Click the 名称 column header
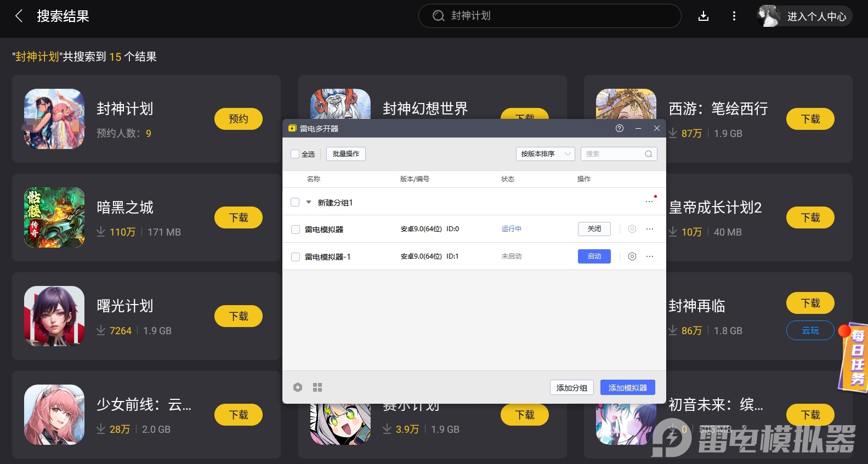Screen dimensions: 868x464 click(x=314, y=179)
